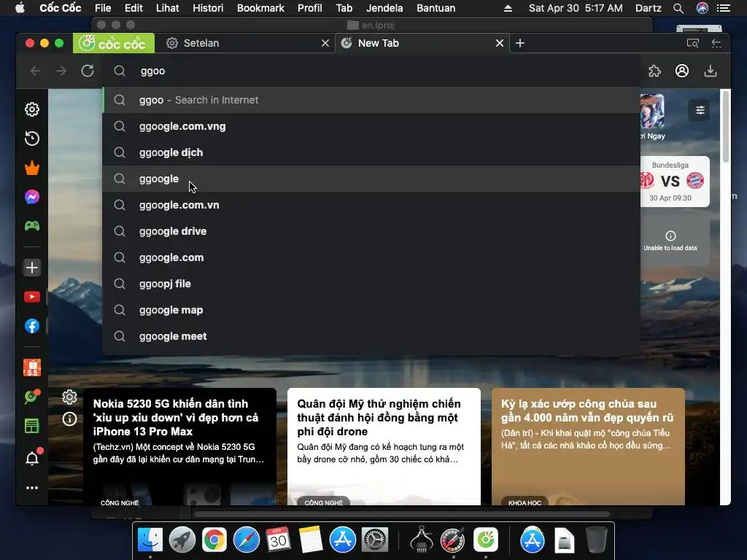Close the New Tab tab
The width and height of the screenshot is (747, 560).
tap(500, 43)
